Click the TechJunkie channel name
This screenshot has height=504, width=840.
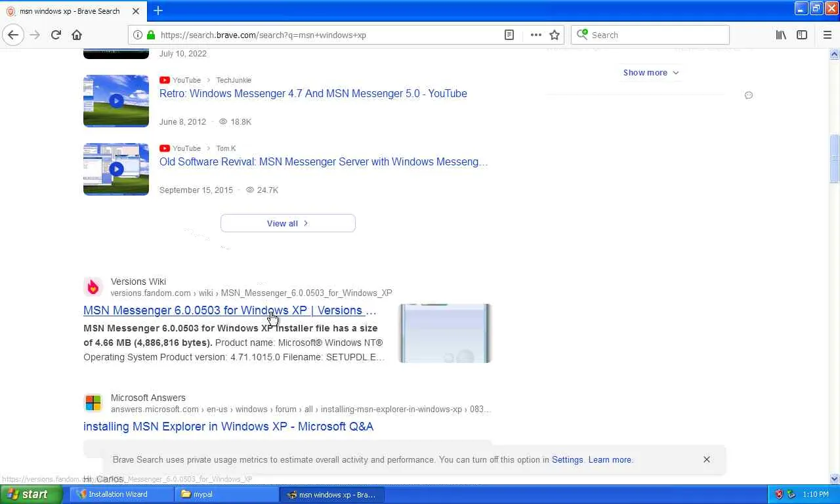[234, 80]
